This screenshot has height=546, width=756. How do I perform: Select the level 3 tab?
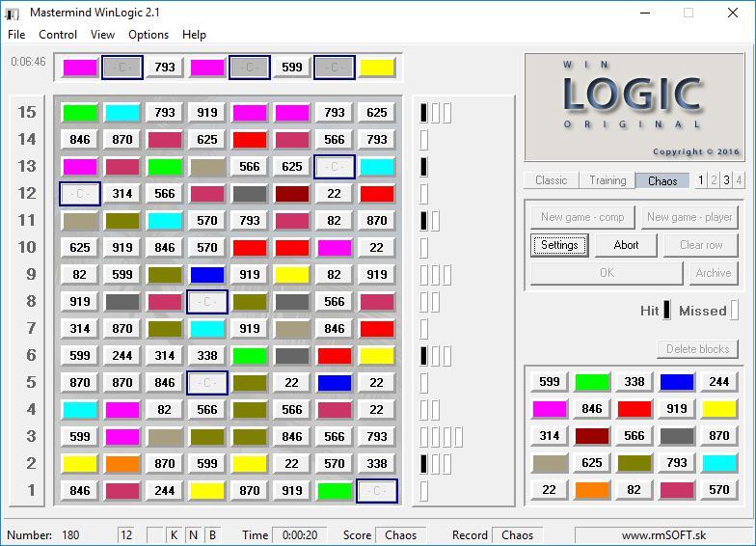tap(726, 180)
